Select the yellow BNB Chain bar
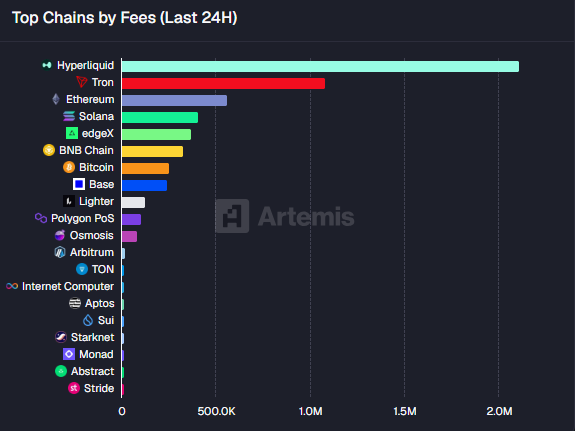Screen dimensions: 575x431 (x=153, y=151)
